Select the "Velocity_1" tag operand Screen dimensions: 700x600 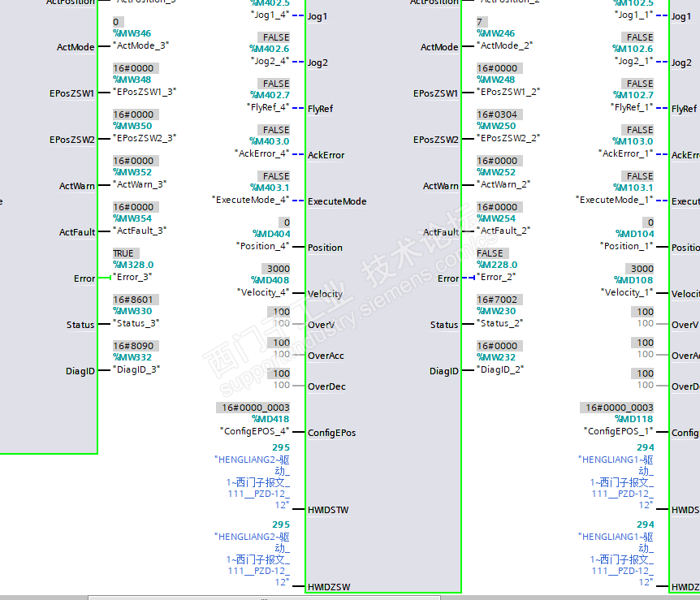pos(627,292)
